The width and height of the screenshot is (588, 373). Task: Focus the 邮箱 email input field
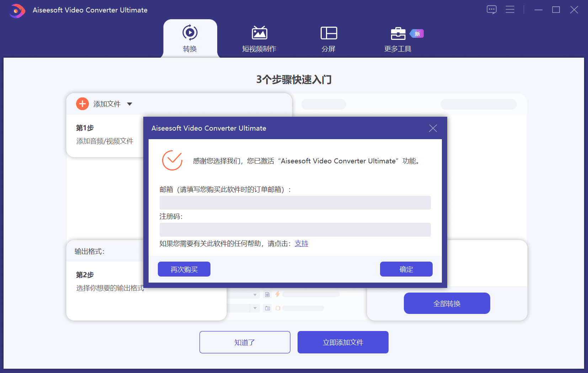tap(295, 203)
